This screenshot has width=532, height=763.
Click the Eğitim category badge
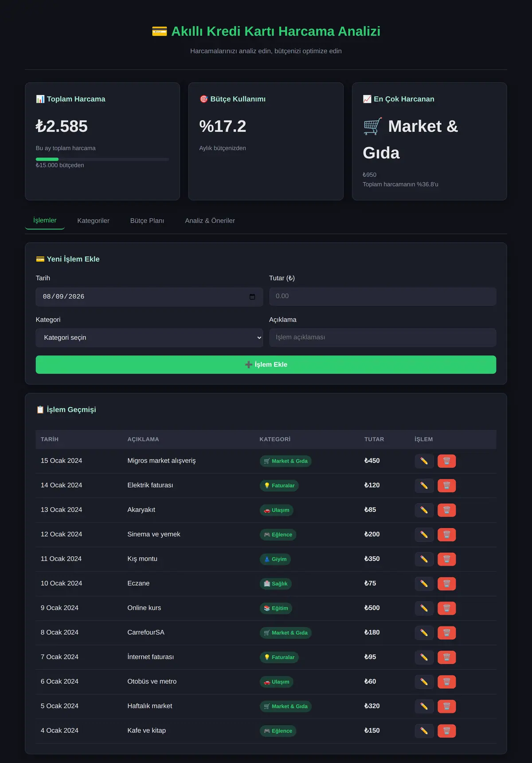[276, 608]
